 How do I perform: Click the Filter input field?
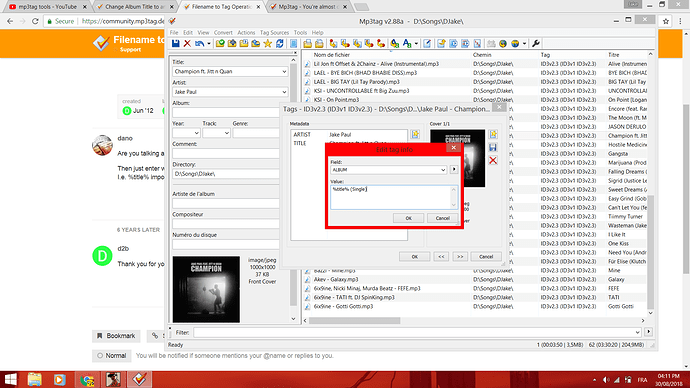click(414, 333)
